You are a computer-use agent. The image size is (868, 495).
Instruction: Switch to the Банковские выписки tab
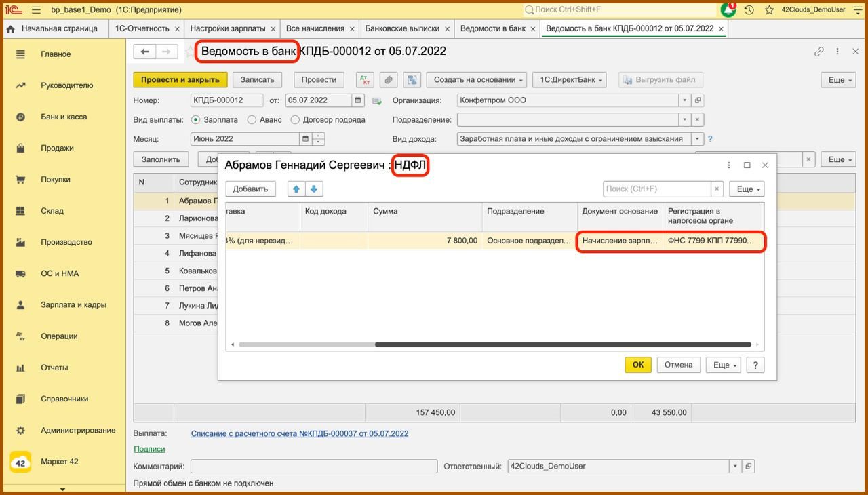click(x=401, y=28)
